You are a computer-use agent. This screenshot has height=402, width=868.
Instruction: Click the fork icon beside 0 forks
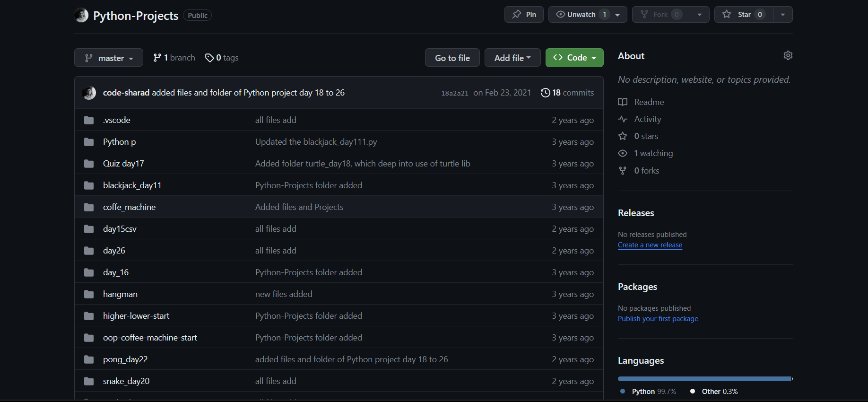[x=623, y=171]
